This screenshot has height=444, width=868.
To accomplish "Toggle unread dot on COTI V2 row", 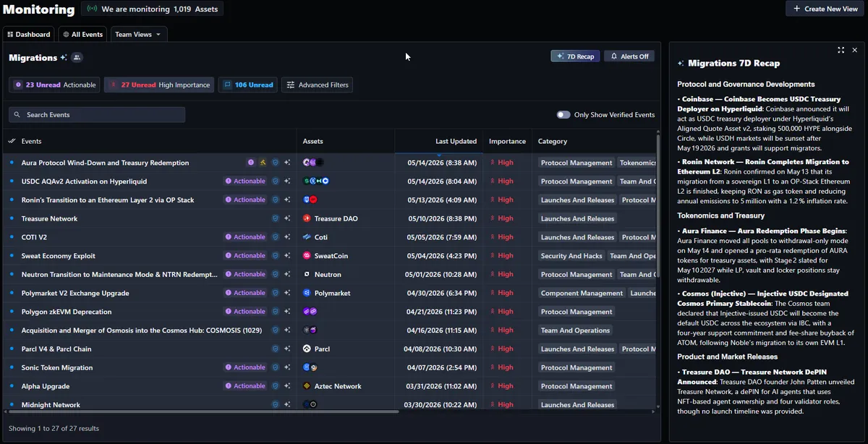I will (x=12, y=237).
